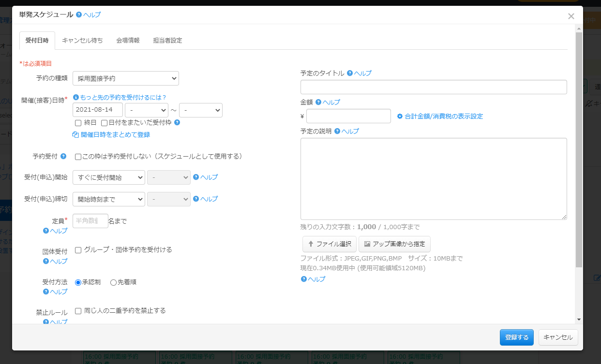This screenshot has height=364, width=601.
Task: Open the 予約の種類 dropdown
Action: [x=125, y=78]
